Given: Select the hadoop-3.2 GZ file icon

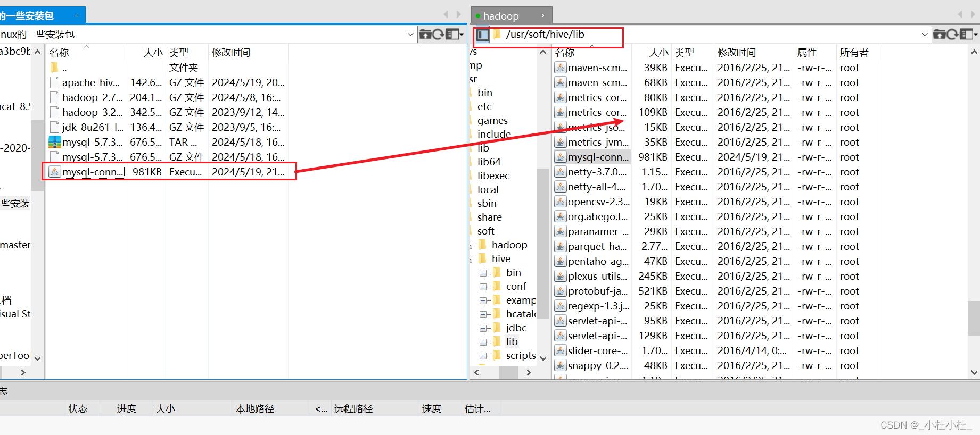Looking at the screenshot, I should tap(54, 112).
